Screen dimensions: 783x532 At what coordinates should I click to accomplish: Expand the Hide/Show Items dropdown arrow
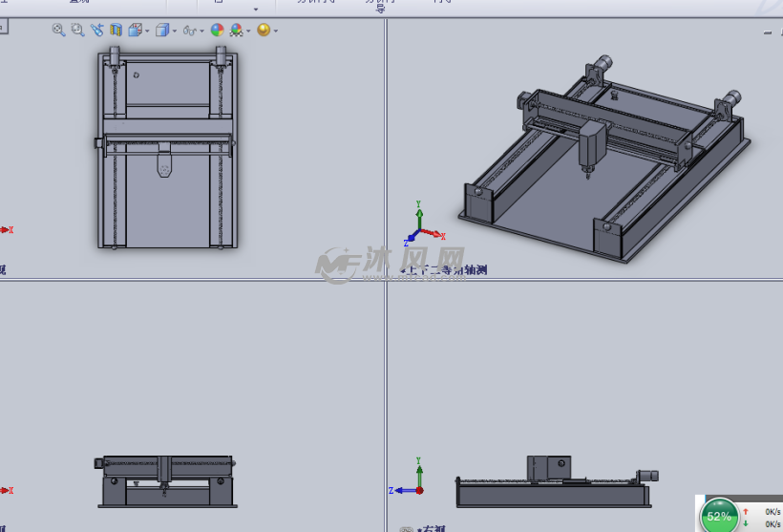click(202, 32)
